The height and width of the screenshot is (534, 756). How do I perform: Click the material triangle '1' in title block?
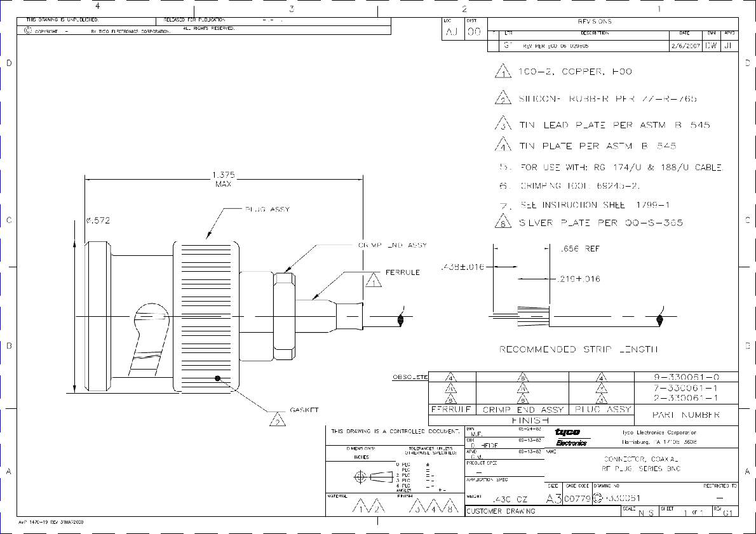(360, 506)
